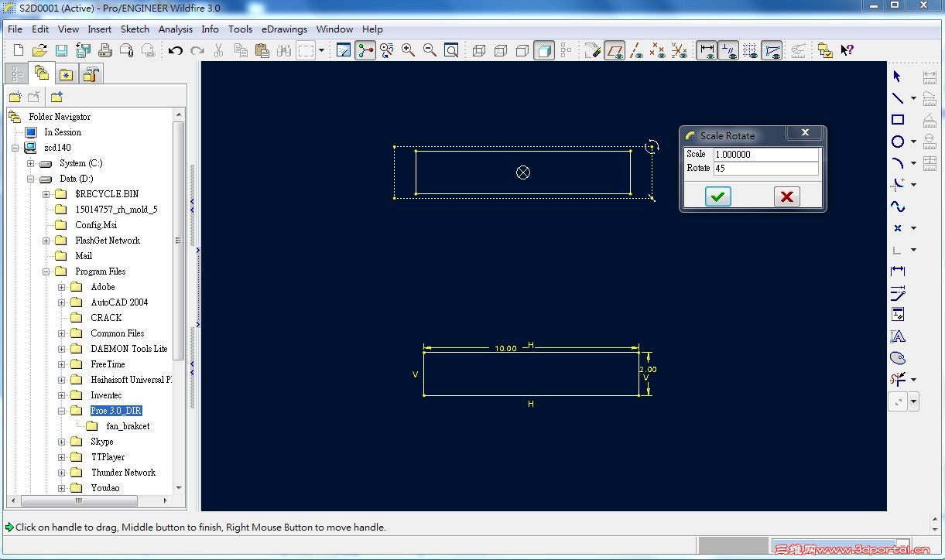Expand the Adobe folder node
Screen dimensions: 945x560
click(x=61, y=287)
